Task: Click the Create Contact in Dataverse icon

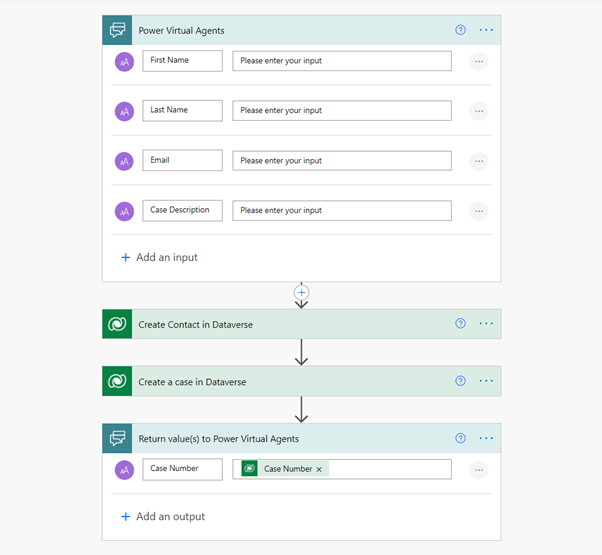Action: pos(117,324)
